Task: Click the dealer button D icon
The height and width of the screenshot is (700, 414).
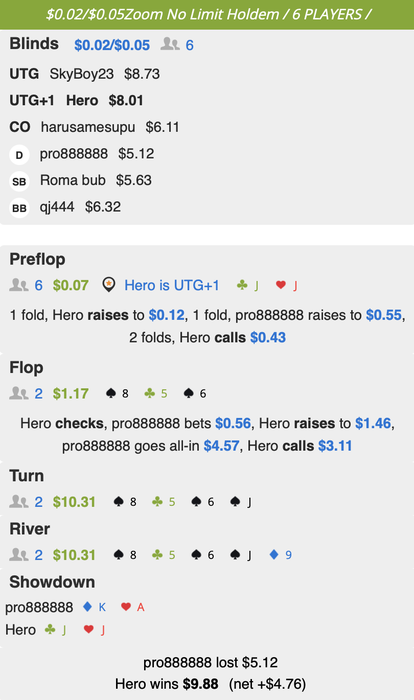Action: (x=19, y=155)
